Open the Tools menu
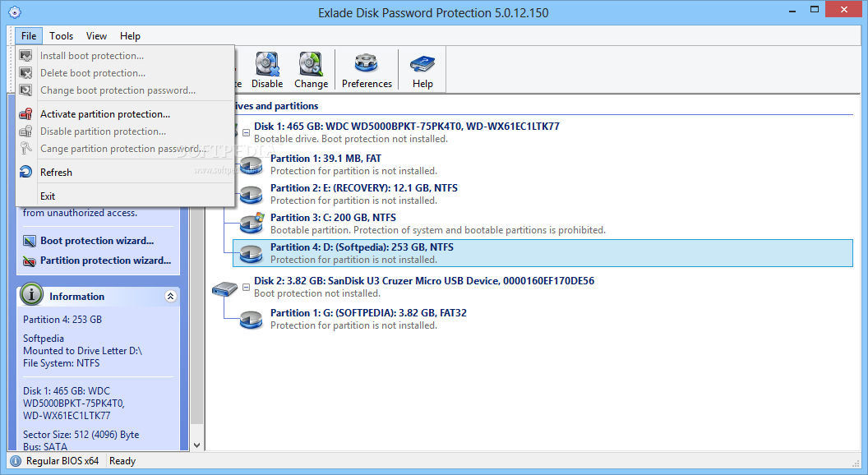The width and height of the screenshot is (868, 475). pyautogui.click(x=61, y=36)
